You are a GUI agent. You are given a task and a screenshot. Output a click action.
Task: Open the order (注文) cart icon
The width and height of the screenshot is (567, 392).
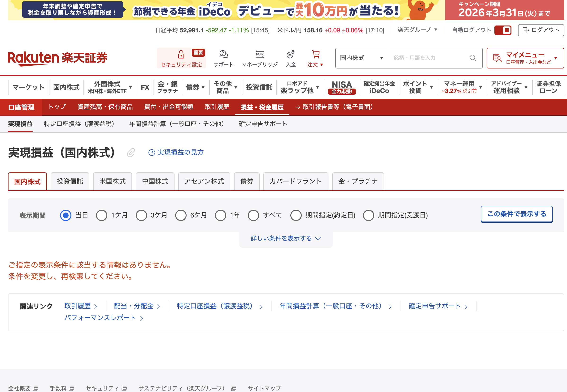point(315,54)
